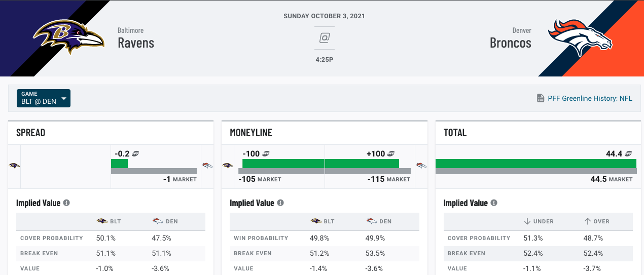Open PFF Greenline History: NFL link
Viewport: 644px width, 275px height.
pos(590,98)
